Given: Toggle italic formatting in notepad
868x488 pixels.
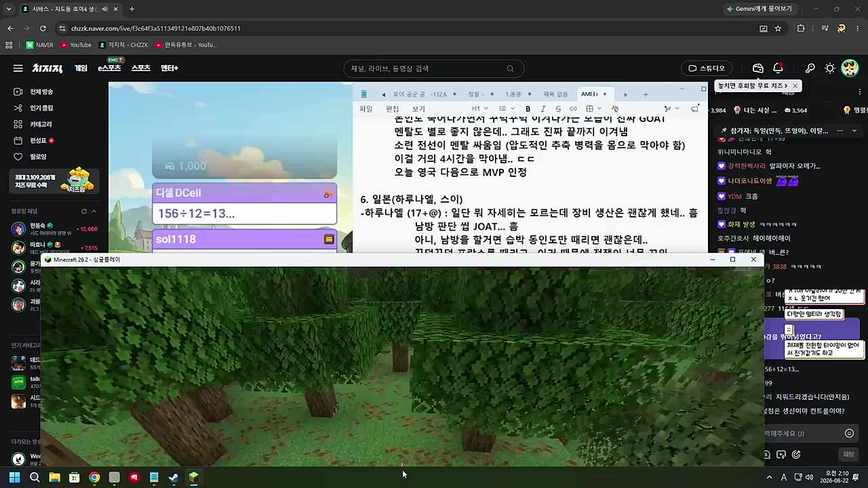Looking at the screenshot, I should point(544,108).
